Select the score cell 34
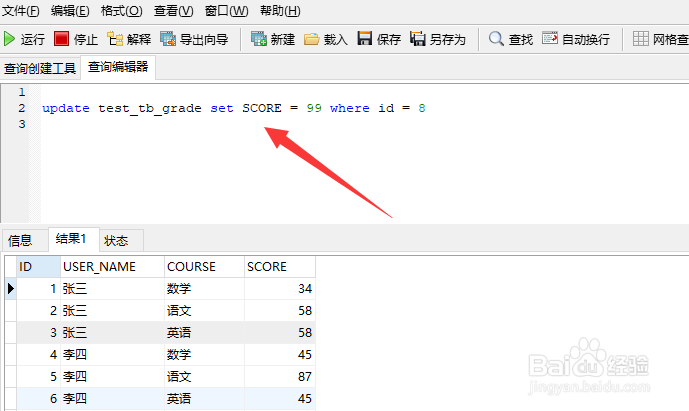 coord(280,288)
